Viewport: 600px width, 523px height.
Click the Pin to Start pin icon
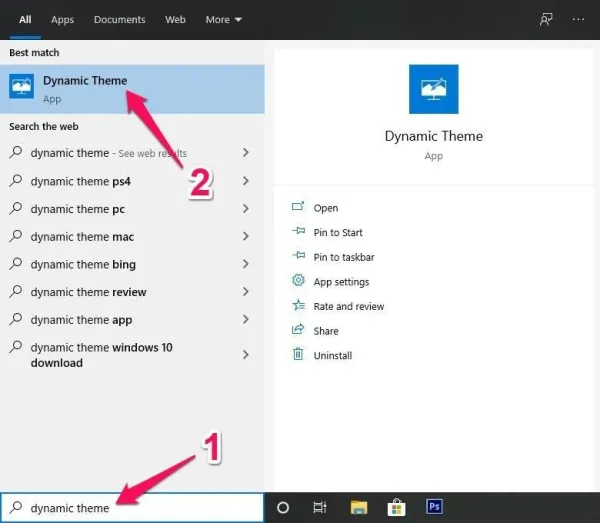(x=298, y=231)
